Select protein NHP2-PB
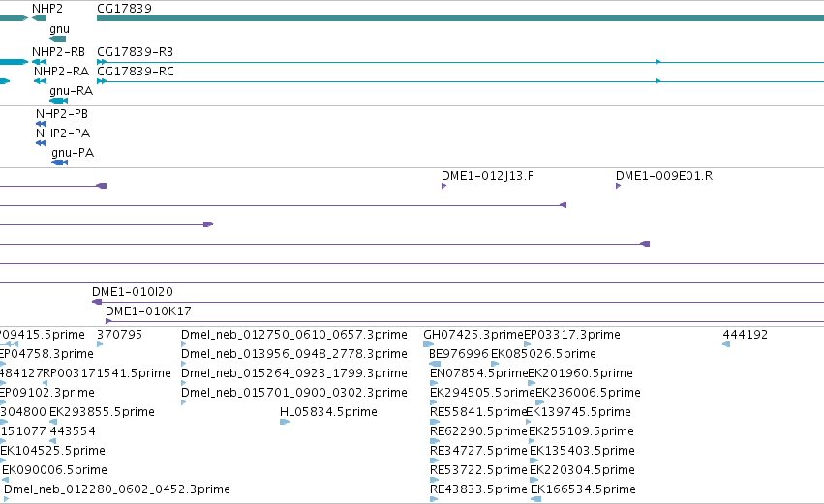Viewport: 824px width, 504px height. point(61,114)
